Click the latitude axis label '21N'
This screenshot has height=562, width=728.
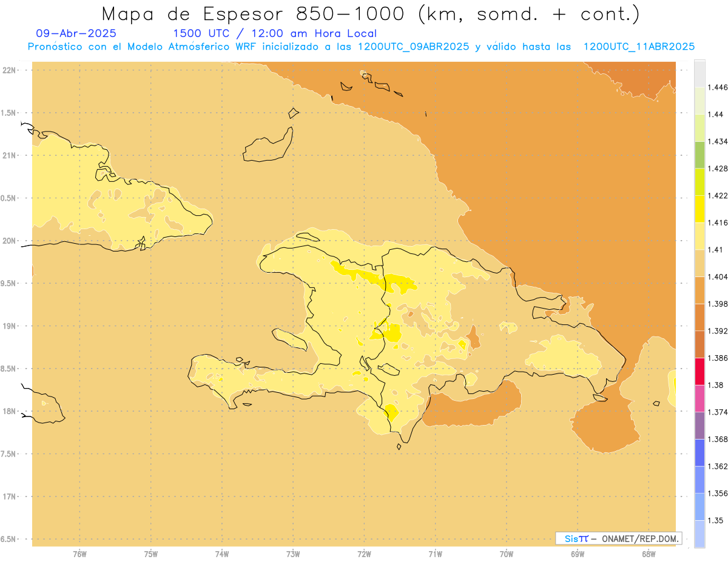10,156
